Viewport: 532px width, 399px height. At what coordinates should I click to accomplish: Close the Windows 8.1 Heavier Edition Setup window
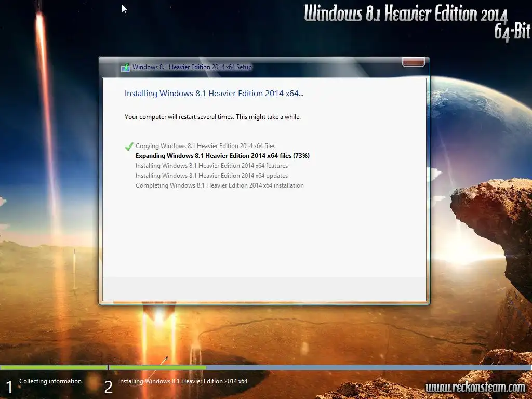[413, 61]
